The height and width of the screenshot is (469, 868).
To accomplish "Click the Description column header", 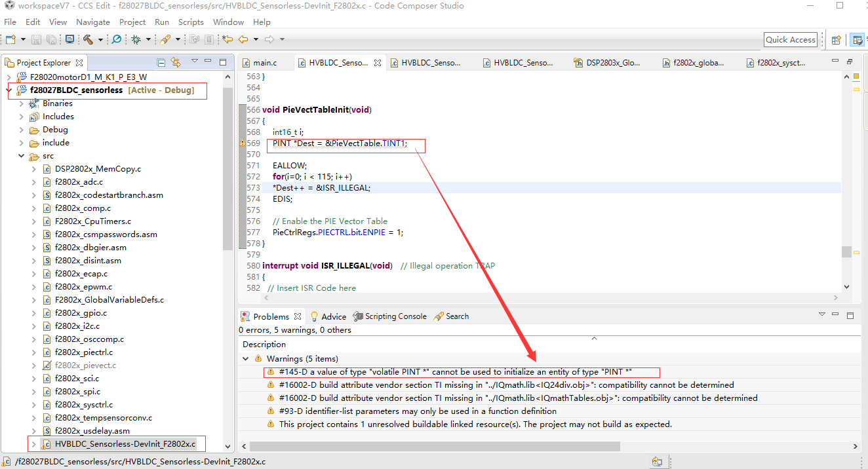I will pos(264,345).
